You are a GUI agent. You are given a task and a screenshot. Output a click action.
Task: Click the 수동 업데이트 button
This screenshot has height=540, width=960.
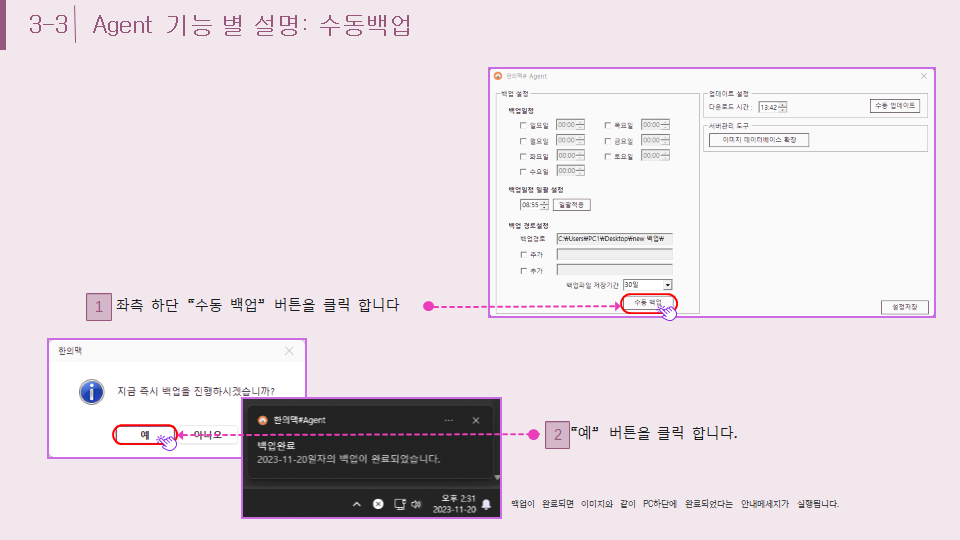click(894, 106)
